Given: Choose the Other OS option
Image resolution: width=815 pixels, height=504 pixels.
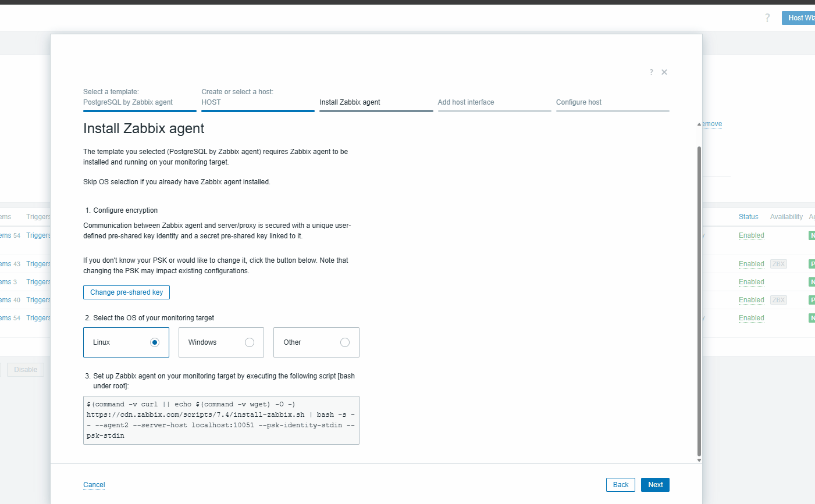Looking at the screenshot, I should point(316,342).
